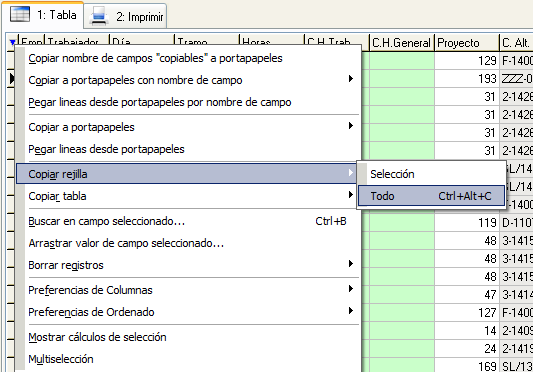
Task: Select the Proyecto cell with value 193
Action: (467, 79)
